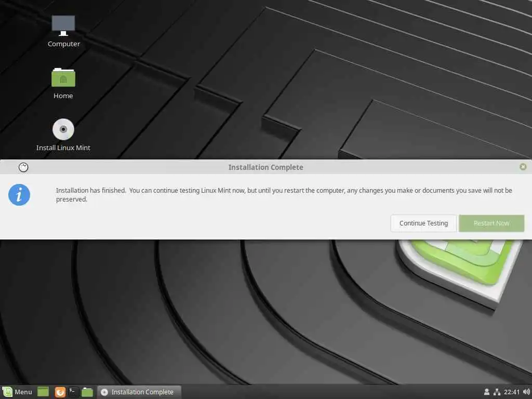The height and width of the screenshot is (399, 532).
Task: Click the Restart Now button
Action: (x=491, y=223)
